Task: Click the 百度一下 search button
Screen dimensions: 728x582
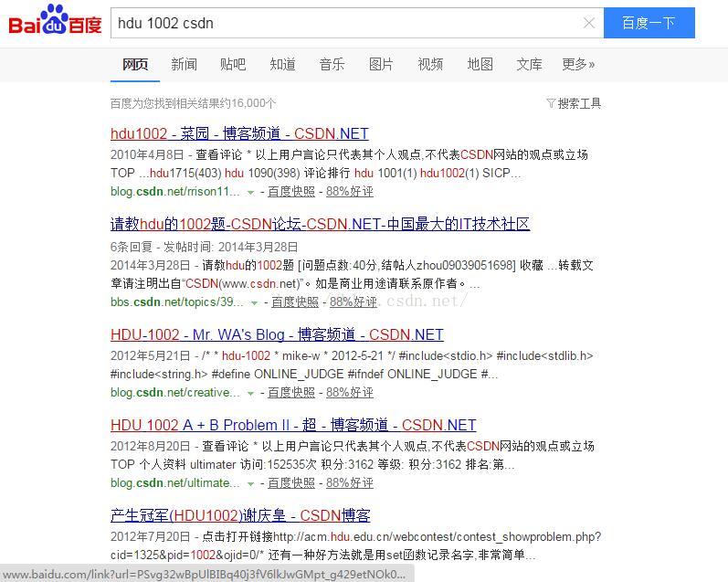Action: [649, 23]
